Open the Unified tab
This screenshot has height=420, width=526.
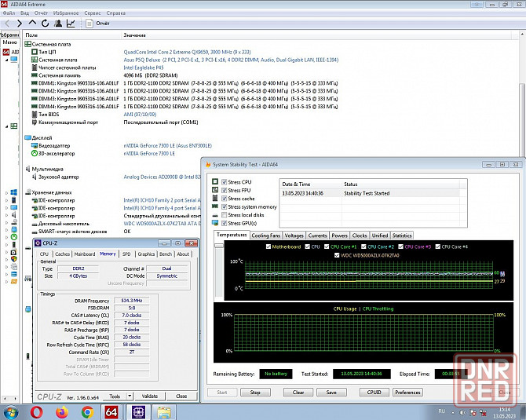(380, 236)
